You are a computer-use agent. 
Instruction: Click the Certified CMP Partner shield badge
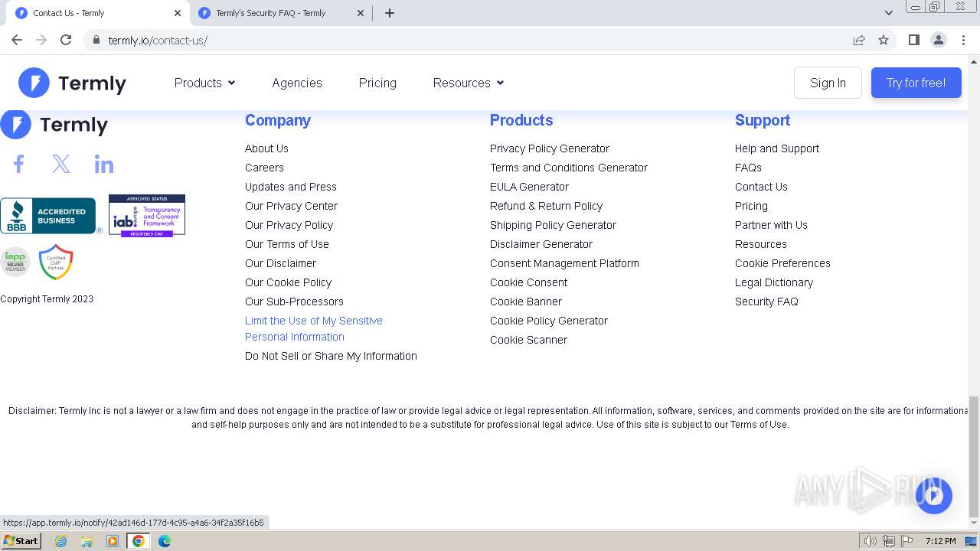coord(56,262)
